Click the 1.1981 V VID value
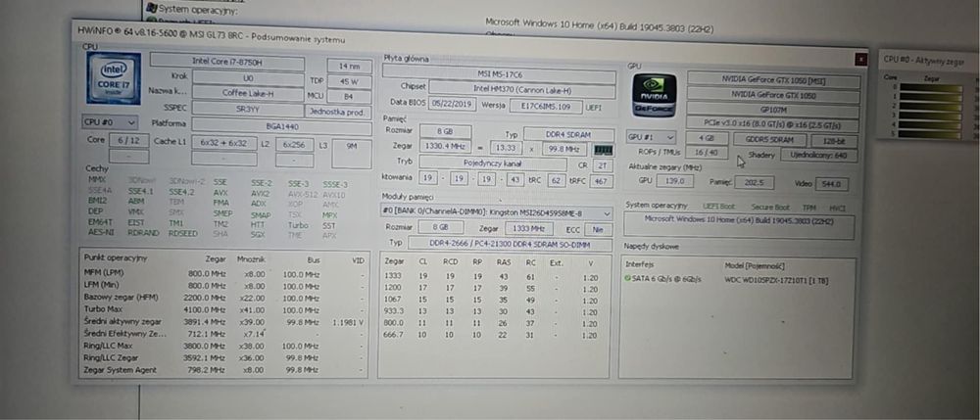The width and height of the screenshot is (980, 420). [348, 323]
